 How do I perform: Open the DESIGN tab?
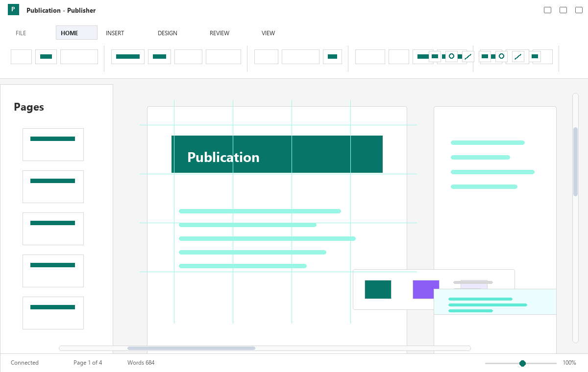[x=168, y=33]
